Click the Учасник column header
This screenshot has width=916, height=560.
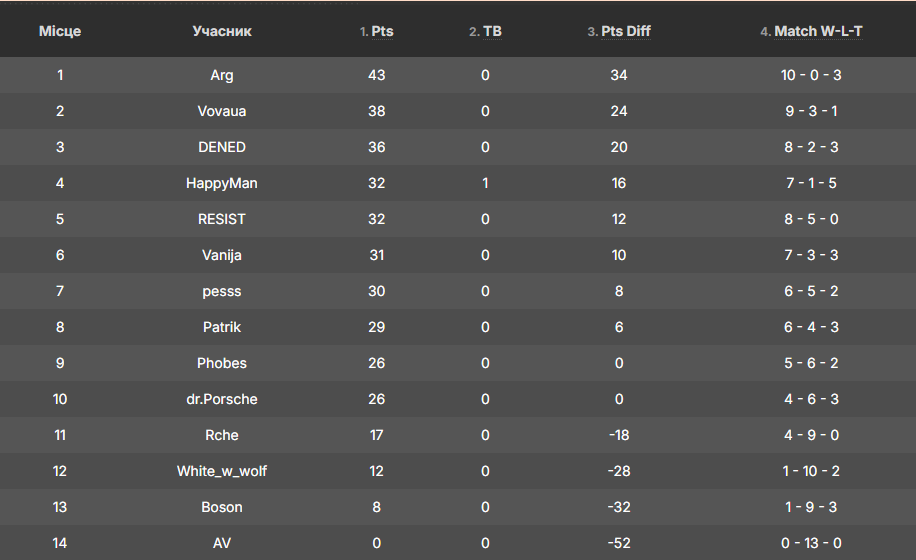point(222,31)
